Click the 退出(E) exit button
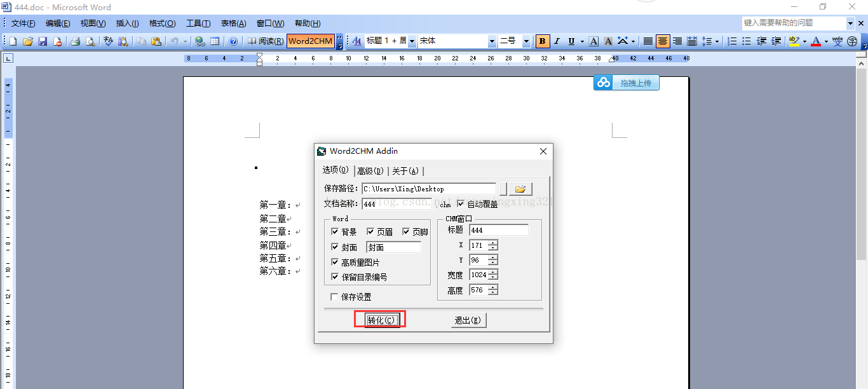This screenshot has width=868, height=389. (x=469, y=320)
